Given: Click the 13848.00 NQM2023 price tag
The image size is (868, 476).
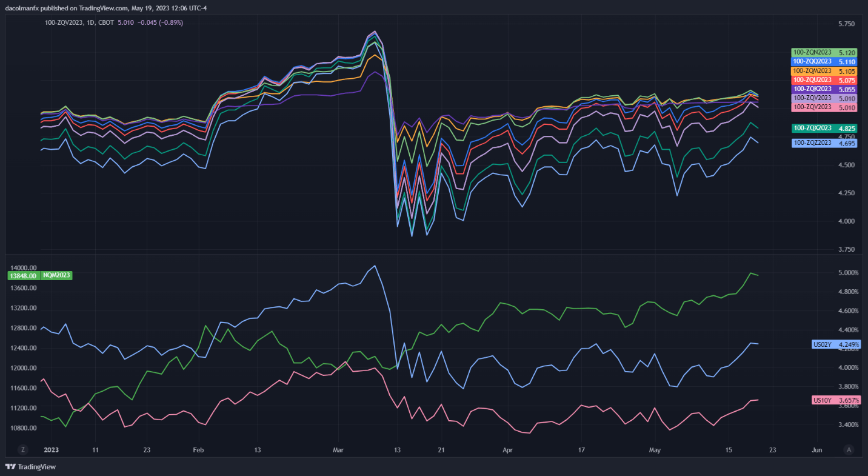Looking at the screenshot, I should [23, 275].
